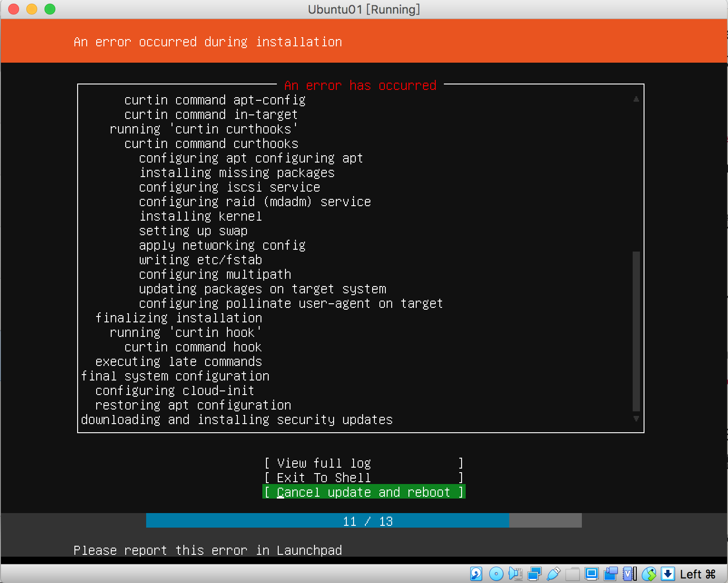The image size is (728, 583).
Task: Click the CPU virtualization chip icon
Action: coord(630,574)
